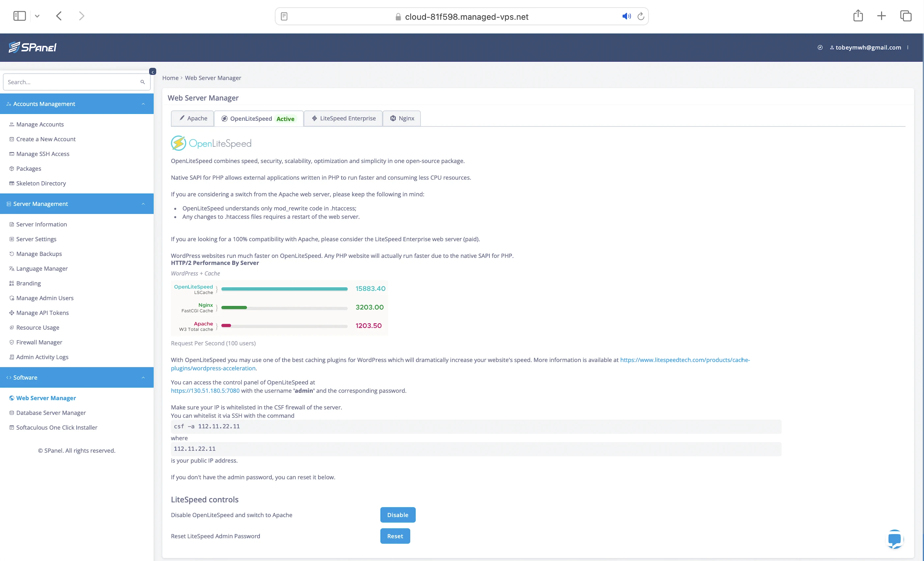The width and height of the screenshot is (924, 561).
Task: Open user options three-dot menu icon
Action: point(908,48)
